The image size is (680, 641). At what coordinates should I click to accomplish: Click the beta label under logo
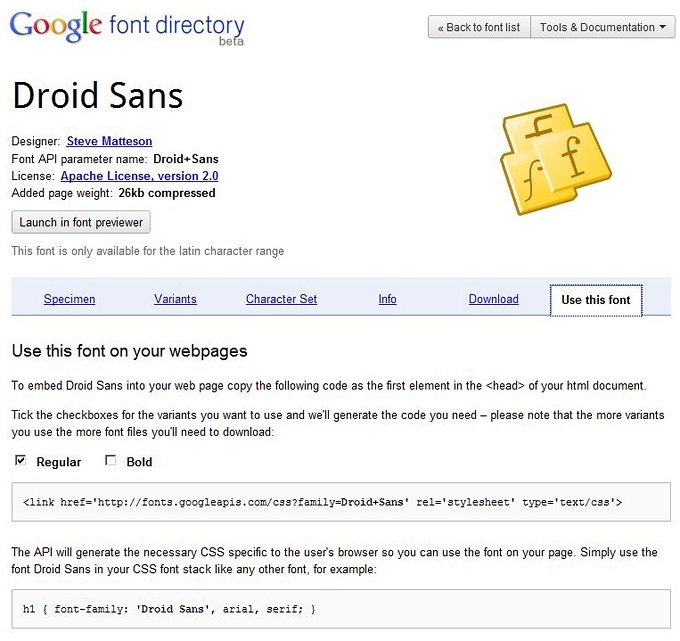click(x=231, y=42)
